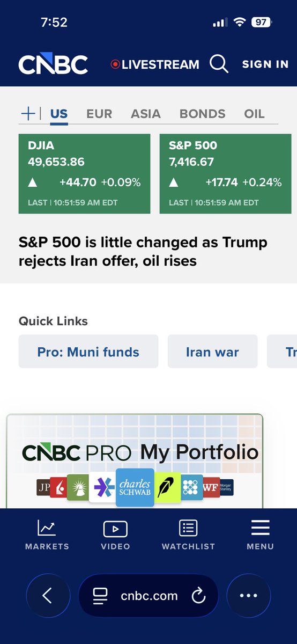
Task: Open the DJIA quote card
Action: pyautogui.click(x=85, y=174)
